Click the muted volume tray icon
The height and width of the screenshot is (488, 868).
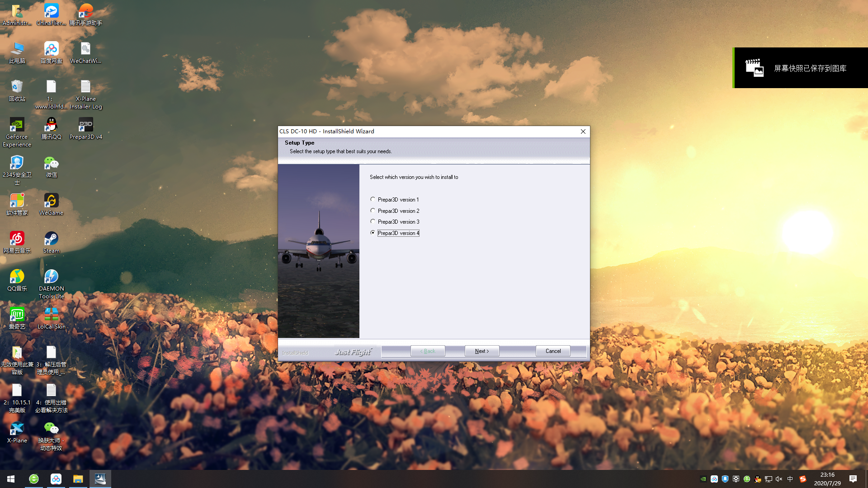pos(779,479)
